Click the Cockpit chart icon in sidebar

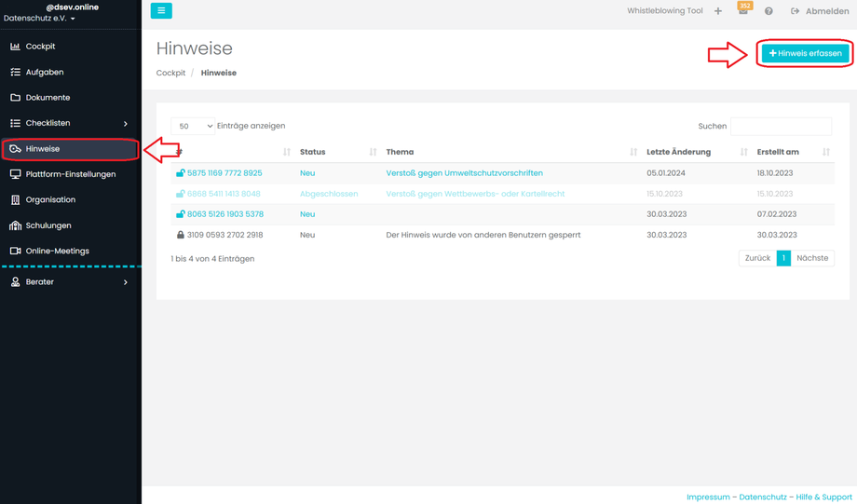pos(15,46)
